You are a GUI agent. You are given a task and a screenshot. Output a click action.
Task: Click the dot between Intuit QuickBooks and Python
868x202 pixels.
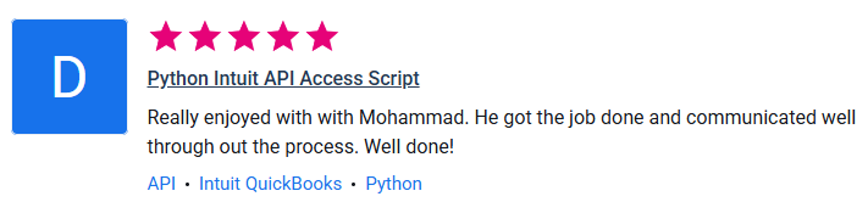(353, 185)
